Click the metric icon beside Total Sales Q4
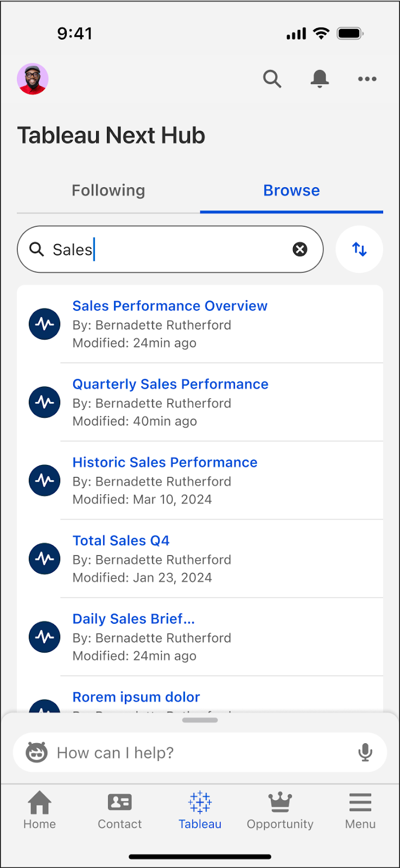 (45, 559)
